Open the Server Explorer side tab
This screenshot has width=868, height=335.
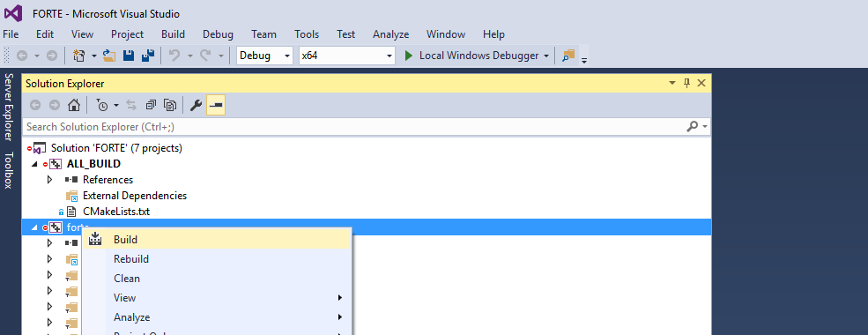8,107
